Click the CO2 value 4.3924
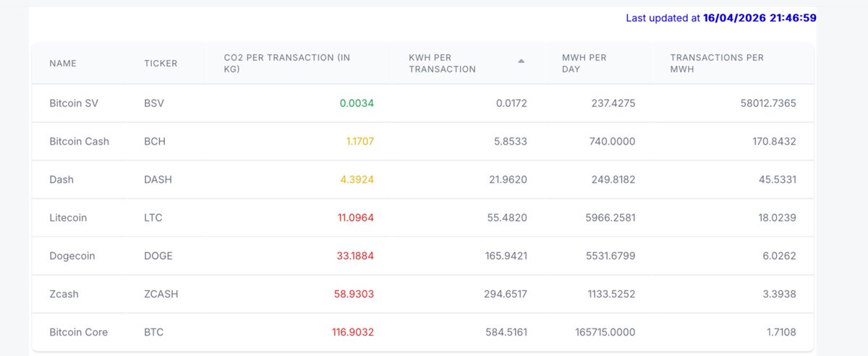Image resolution: width=868 pixels, height=356 pixels. 357,179
